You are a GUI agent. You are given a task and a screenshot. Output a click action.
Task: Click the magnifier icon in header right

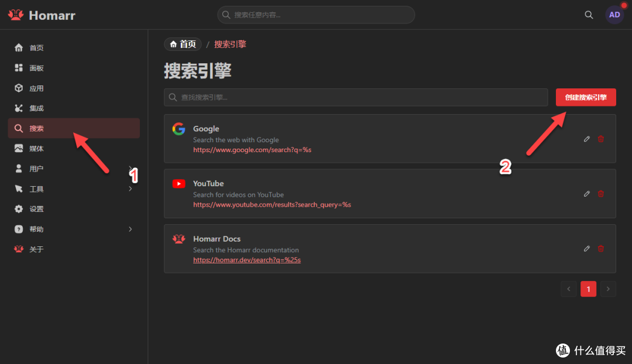(x=589, y=15)
